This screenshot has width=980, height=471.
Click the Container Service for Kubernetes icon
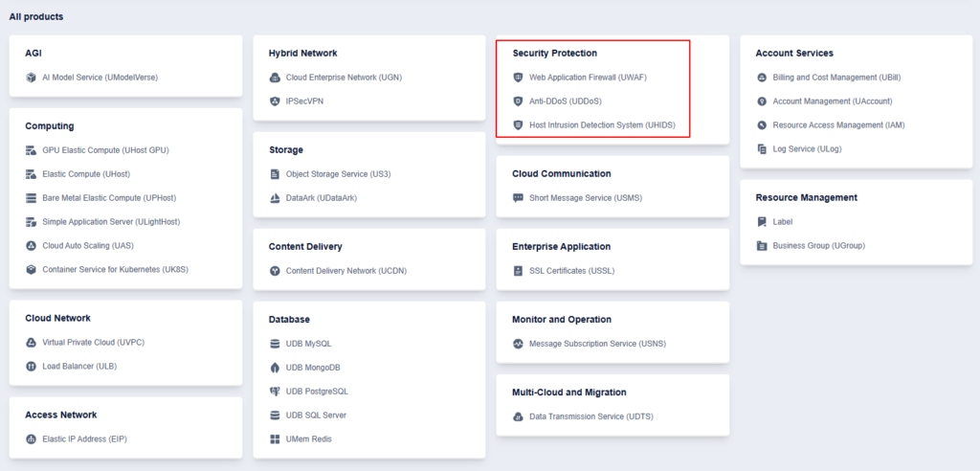click(x=31, y=270)
